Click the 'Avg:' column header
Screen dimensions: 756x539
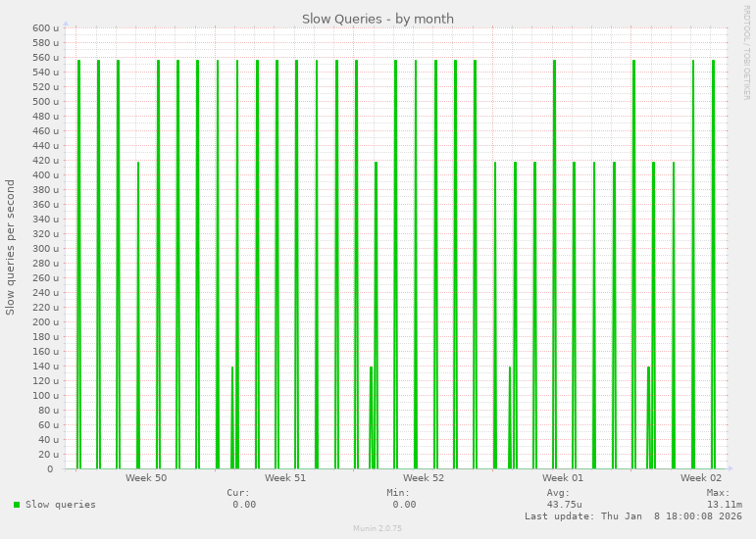pyautogui.click(x=558, y=493)
